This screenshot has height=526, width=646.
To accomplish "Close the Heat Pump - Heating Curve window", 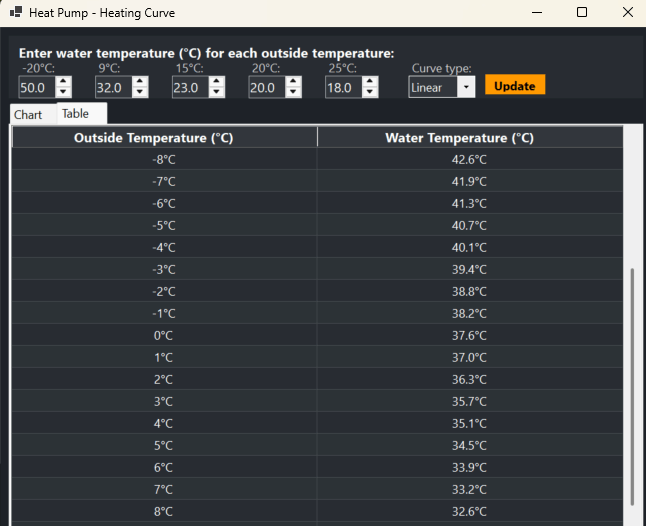I will tap(627, 12).
